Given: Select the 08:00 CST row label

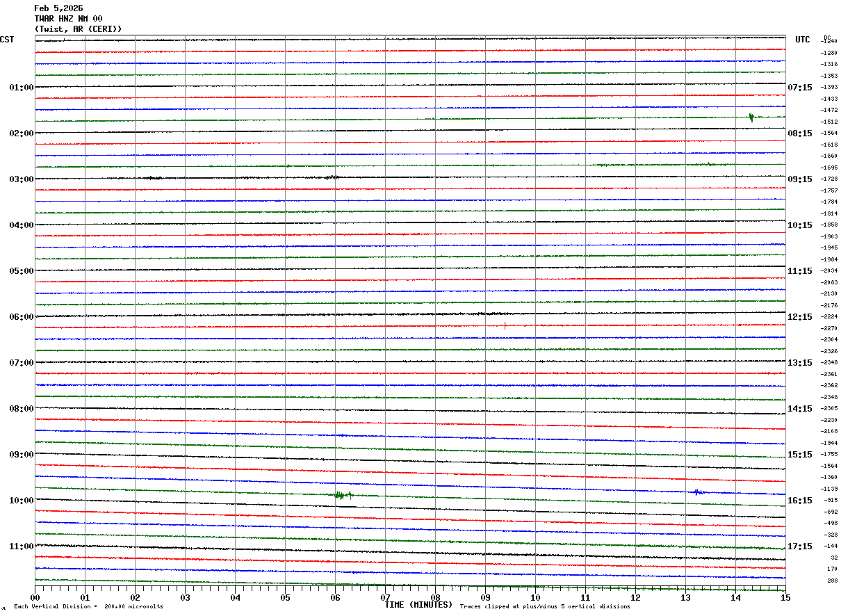Looking at the screenshot, I should (x=22, y=409).
